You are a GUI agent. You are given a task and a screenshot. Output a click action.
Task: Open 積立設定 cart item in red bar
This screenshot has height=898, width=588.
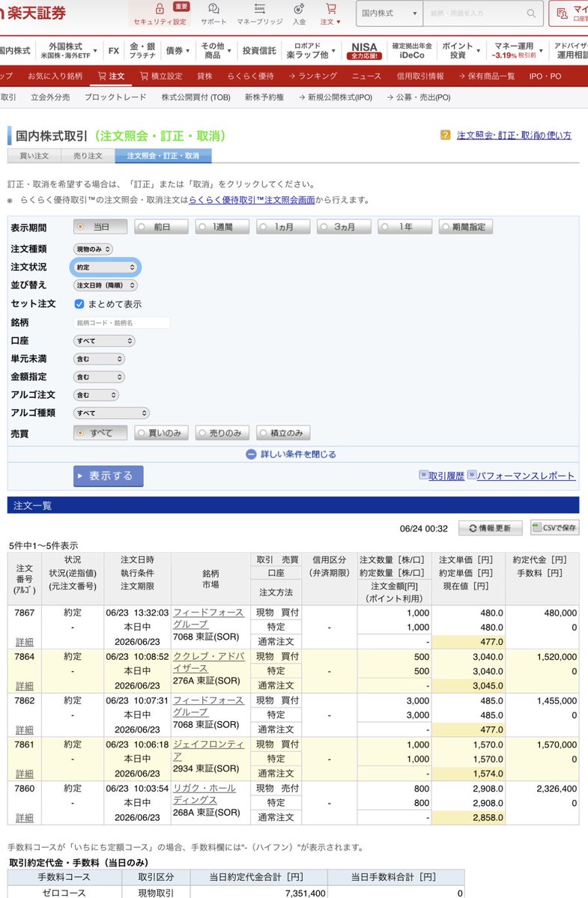point(161,76)
